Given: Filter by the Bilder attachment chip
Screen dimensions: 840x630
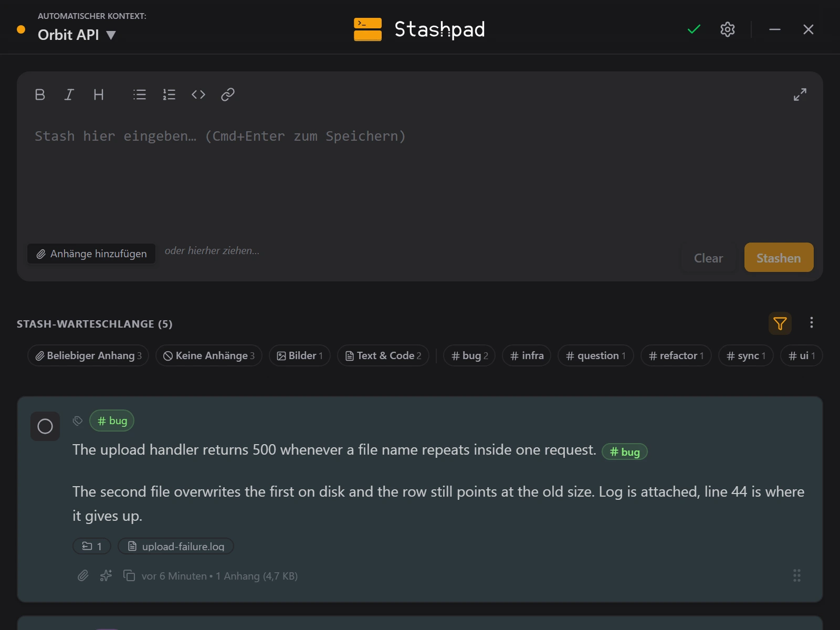Looking at the screenshot, I should (300, 355).
